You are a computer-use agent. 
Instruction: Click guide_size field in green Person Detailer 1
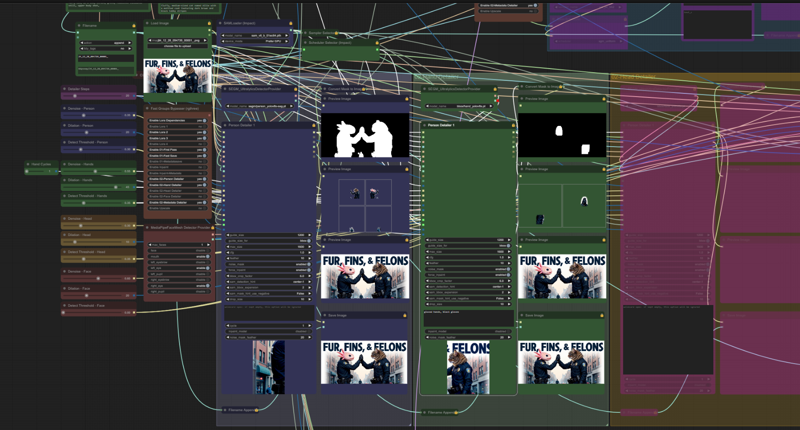pyautogui.click(x=468, y=240)
